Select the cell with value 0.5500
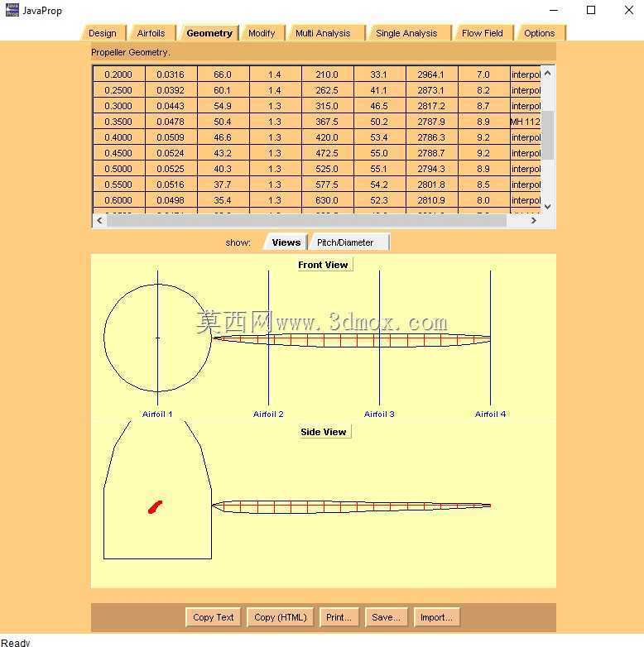The height and width of the screenshot is (647, 644). (119, 185)
